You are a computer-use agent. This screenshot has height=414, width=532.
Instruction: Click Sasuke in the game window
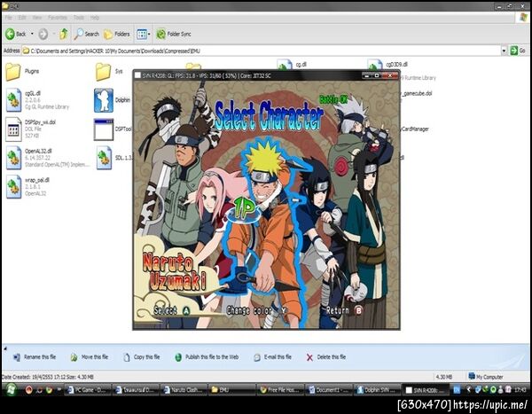319,210
